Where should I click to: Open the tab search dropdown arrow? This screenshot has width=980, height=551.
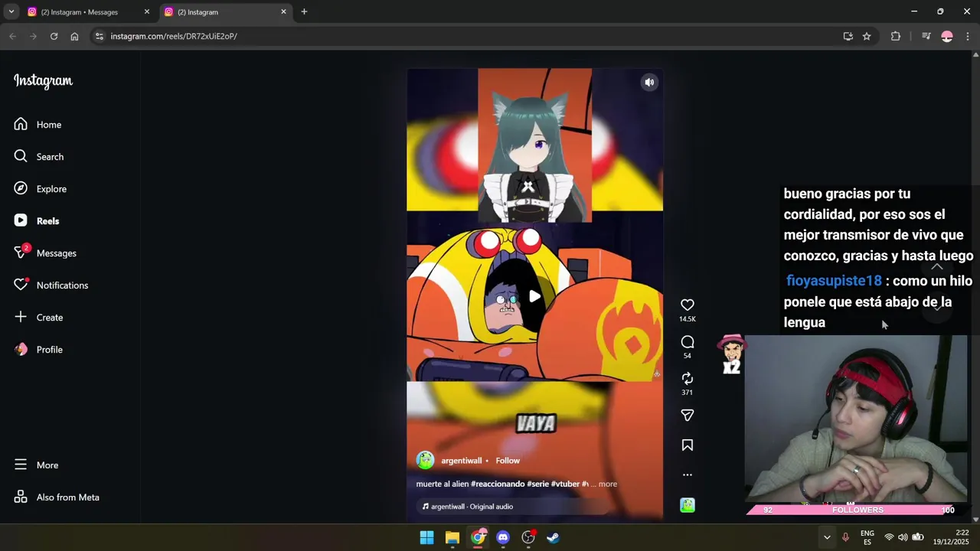[11, 11]
